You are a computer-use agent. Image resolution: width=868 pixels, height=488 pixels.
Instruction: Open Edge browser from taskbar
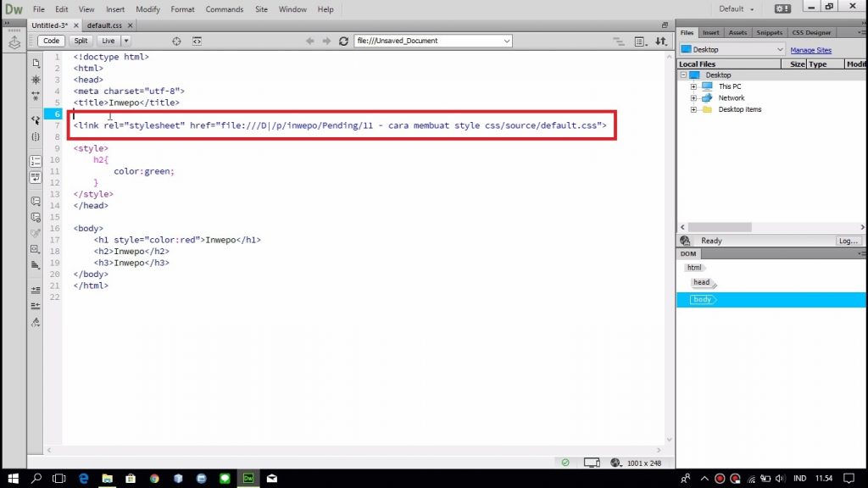click(84, 478)
